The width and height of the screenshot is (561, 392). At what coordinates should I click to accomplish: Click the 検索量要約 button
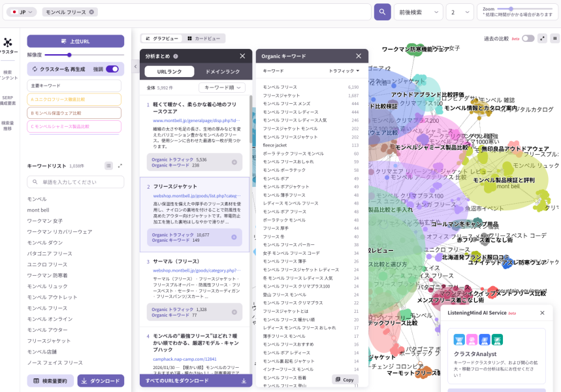click(x=50, y=381)
